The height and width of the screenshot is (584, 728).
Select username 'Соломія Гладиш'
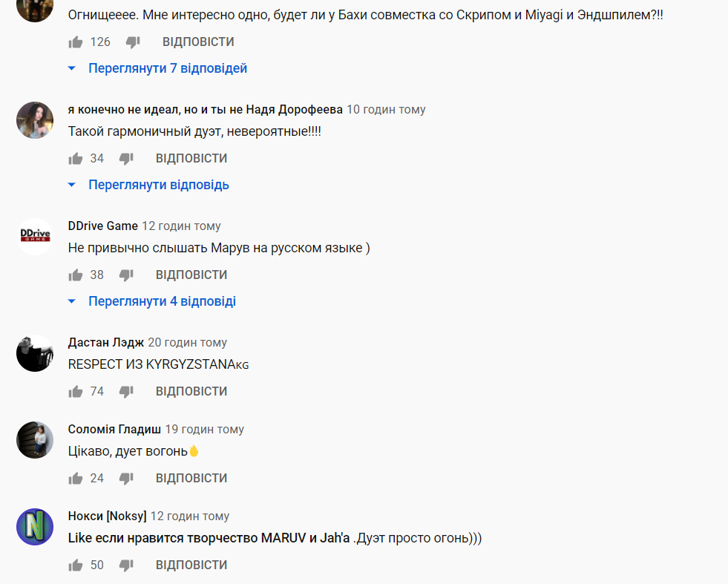(114, 429)
